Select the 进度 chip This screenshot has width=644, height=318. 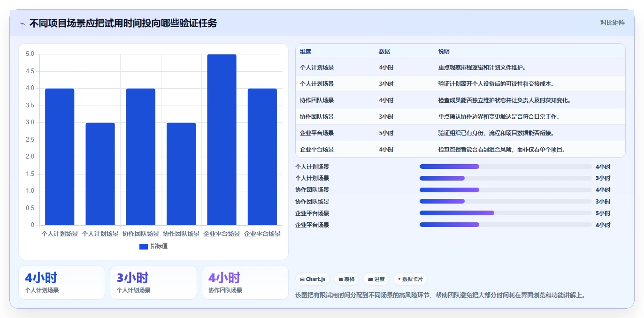376,279
